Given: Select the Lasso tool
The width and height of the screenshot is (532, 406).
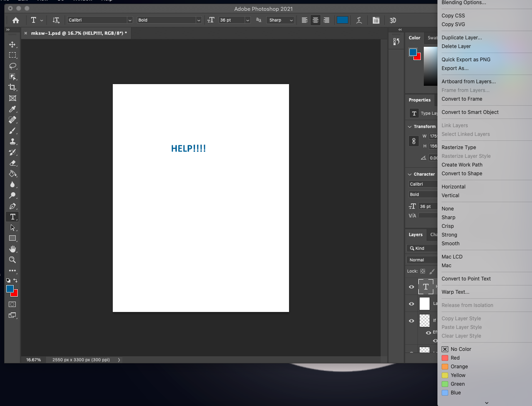Looking at the screenshot, I should click(12, 66).
